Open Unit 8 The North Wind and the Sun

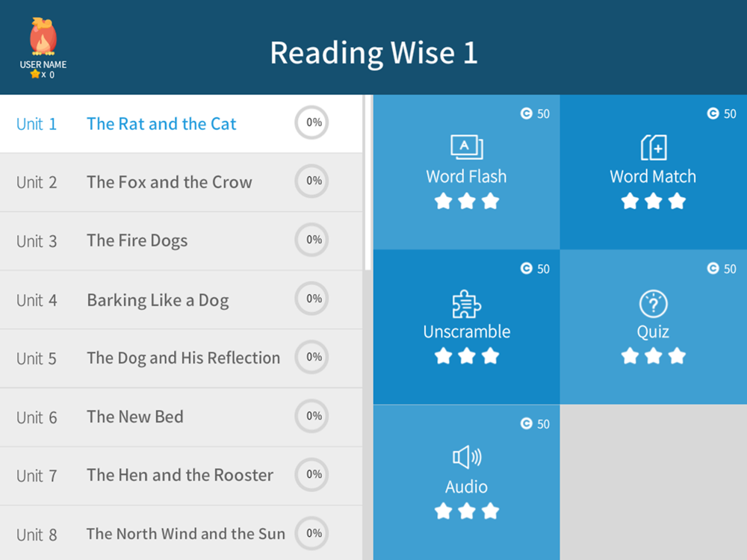185,534
